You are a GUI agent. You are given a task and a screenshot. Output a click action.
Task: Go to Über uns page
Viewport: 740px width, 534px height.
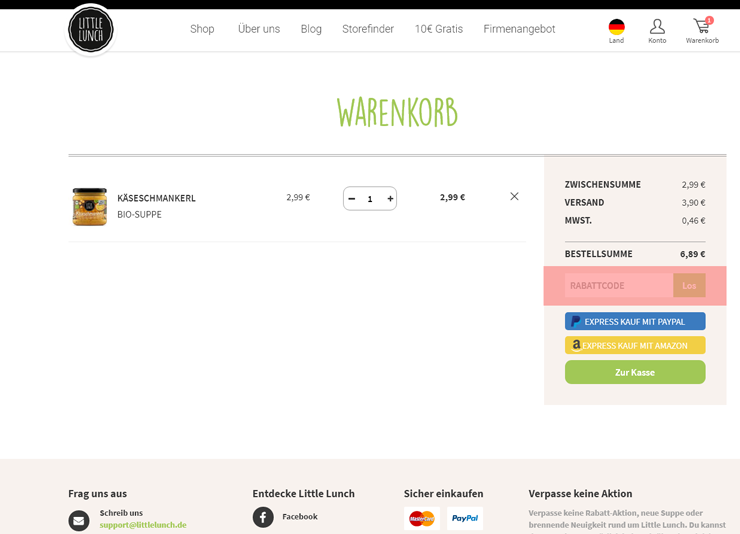[259, 29]
